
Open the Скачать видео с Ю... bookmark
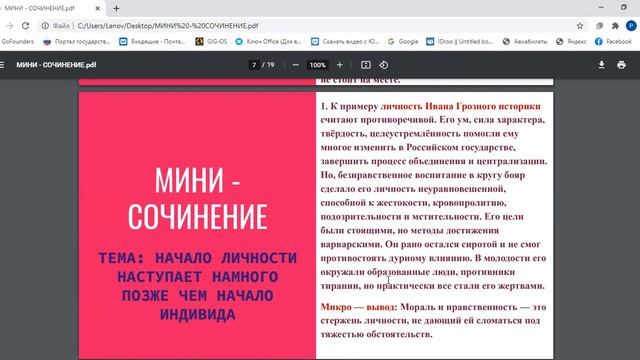coord(345,41)
